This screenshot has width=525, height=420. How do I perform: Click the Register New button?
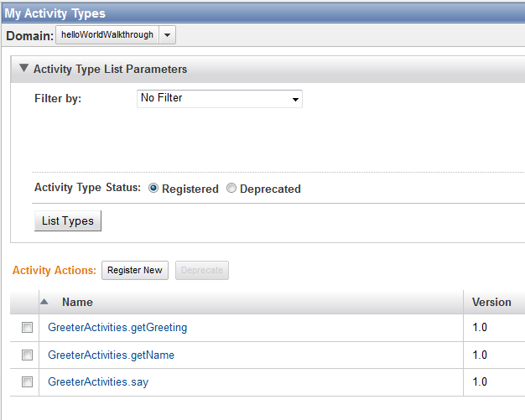pyautogui.click(x=135, y=270)
